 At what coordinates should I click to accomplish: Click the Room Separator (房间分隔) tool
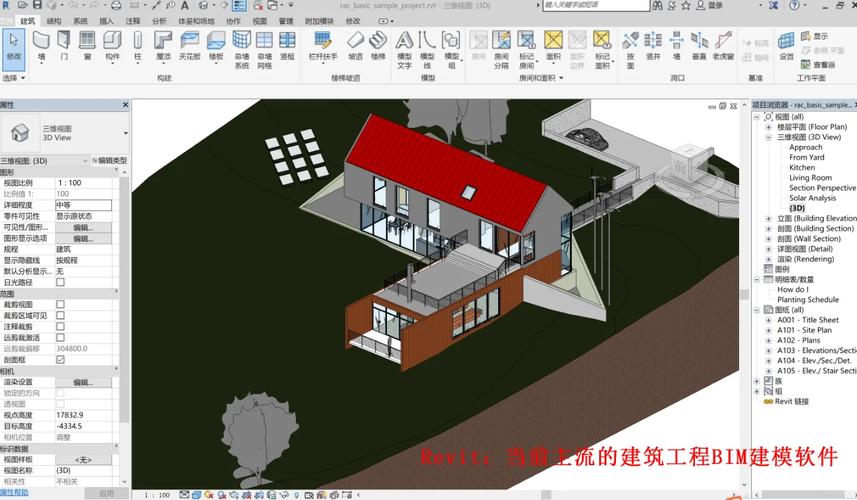[501, 50]
